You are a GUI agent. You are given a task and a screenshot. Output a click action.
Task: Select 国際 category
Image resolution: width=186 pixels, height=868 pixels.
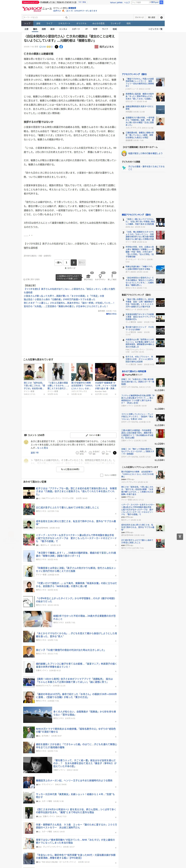44,29
